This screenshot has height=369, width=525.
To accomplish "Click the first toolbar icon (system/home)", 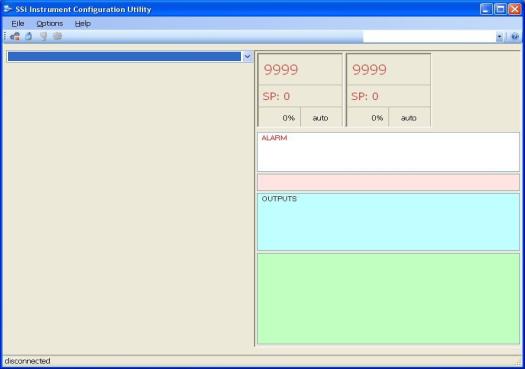I will tap(15, 36).
